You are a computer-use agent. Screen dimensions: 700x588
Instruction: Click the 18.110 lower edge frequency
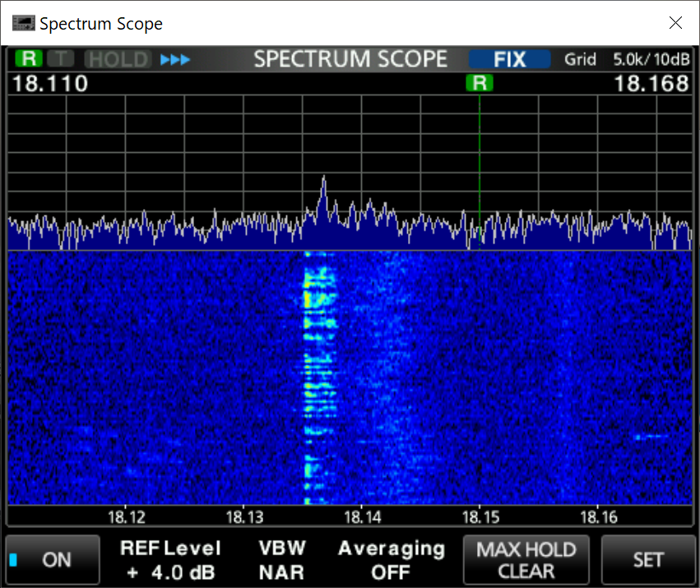pos(50,83)
